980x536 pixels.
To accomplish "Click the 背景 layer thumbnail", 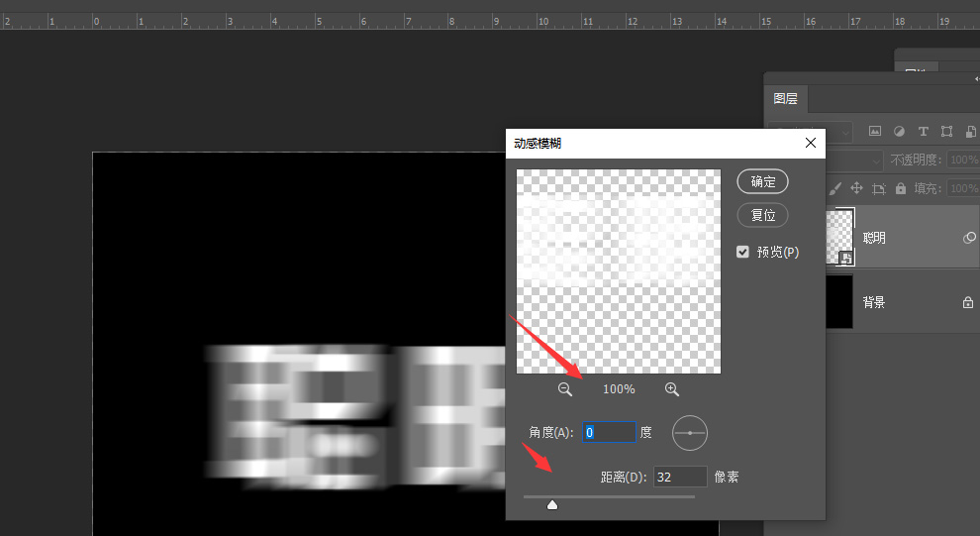I will [839, 302].
